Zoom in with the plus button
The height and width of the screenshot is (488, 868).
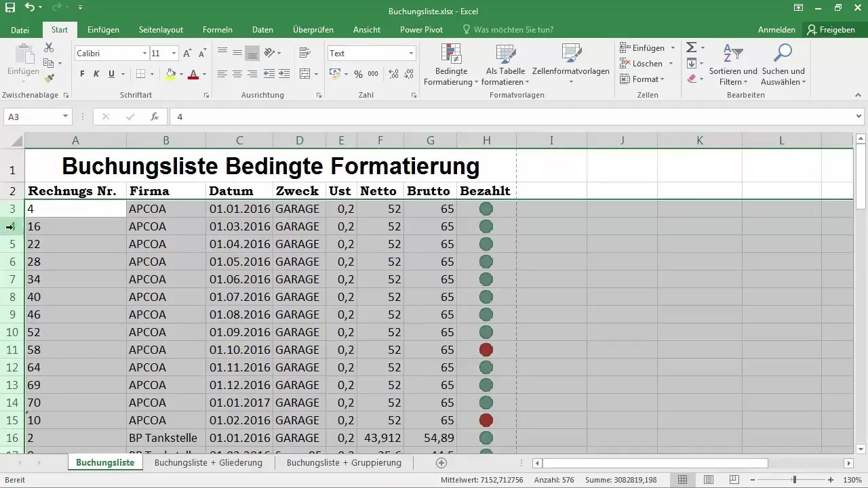tap(830, 480)
